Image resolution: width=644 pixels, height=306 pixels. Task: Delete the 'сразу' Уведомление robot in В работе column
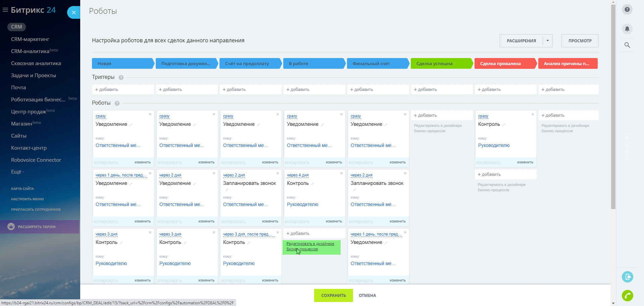tap(341, 114)
